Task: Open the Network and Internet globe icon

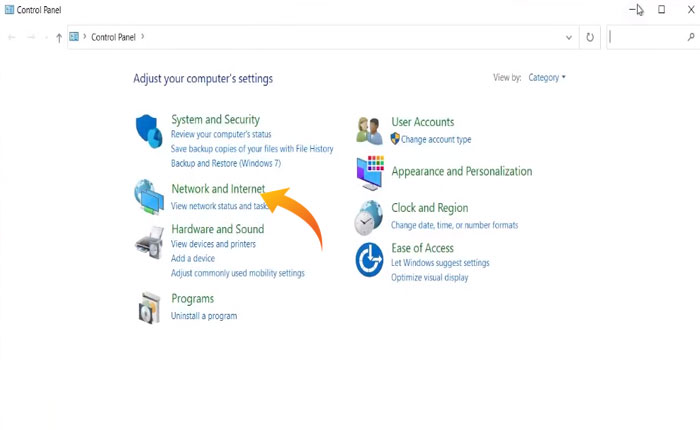Action: [149, 197]
